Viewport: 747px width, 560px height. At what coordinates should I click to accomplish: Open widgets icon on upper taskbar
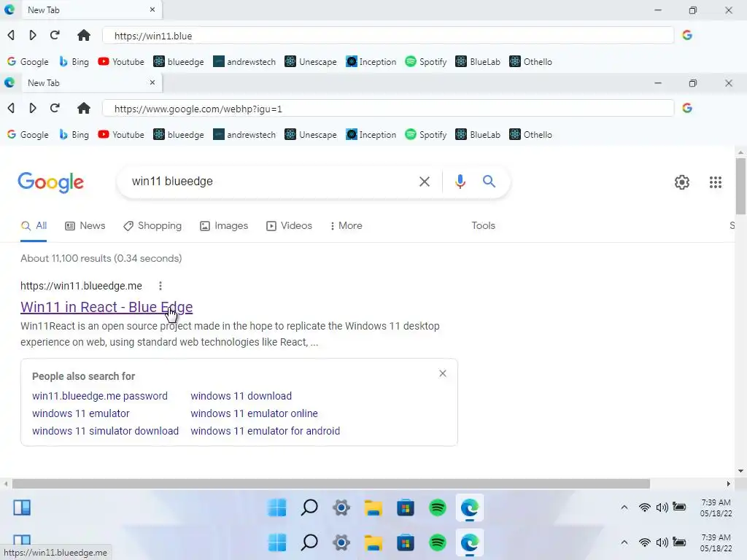click(x=22, y=507)
